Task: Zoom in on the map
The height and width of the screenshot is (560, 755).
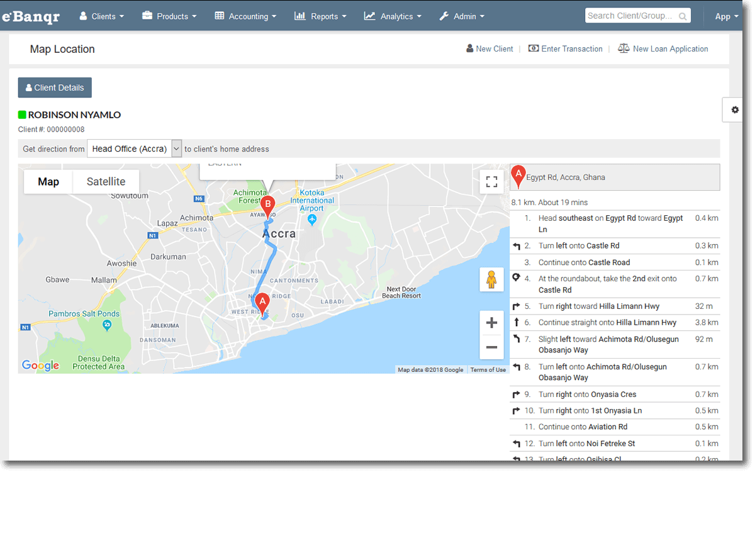Action: pyautogui.click(x=492, y=323)
